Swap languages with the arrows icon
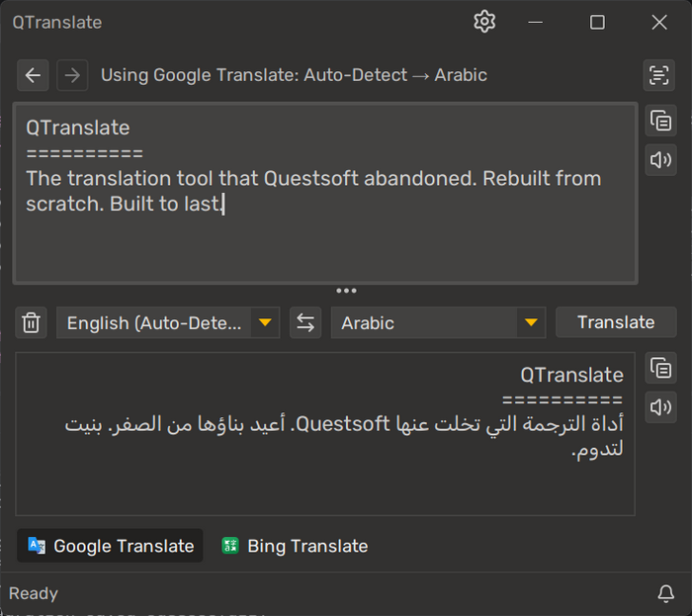692x616 pixels. pos(305,322)
